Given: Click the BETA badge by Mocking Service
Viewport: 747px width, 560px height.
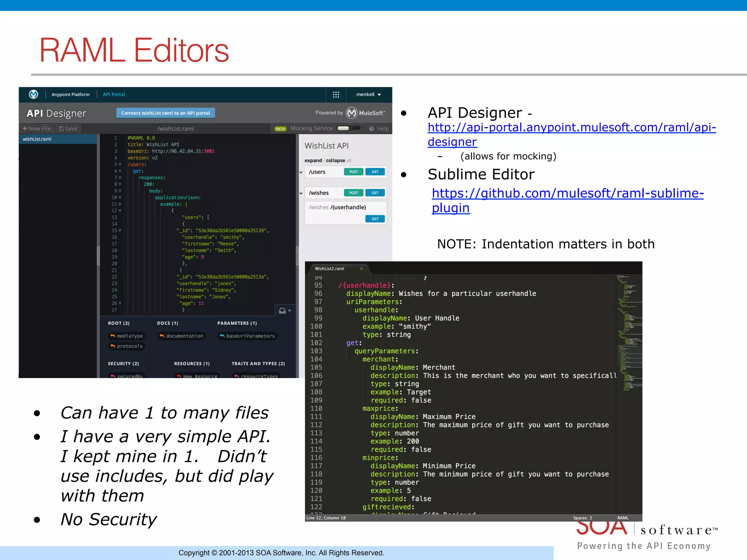Looking at the screenshot, I should point(280,129).
